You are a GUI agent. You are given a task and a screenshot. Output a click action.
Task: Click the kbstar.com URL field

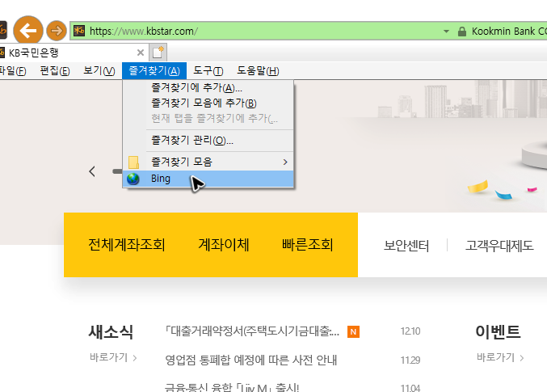click(x=259, y=31)
